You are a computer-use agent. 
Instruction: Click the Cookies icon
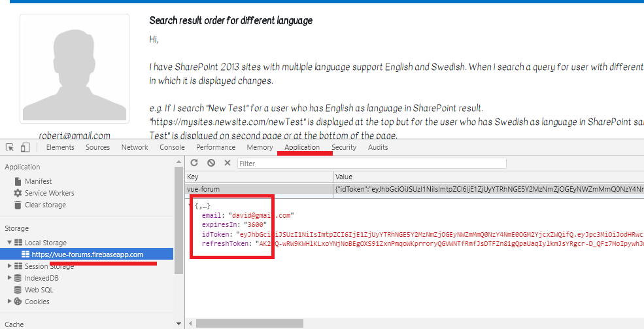(x=18, y=301)
